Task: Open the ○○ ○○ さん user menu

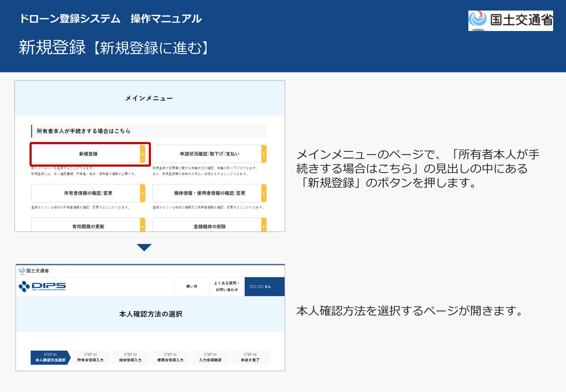Action: click(264, 286)
